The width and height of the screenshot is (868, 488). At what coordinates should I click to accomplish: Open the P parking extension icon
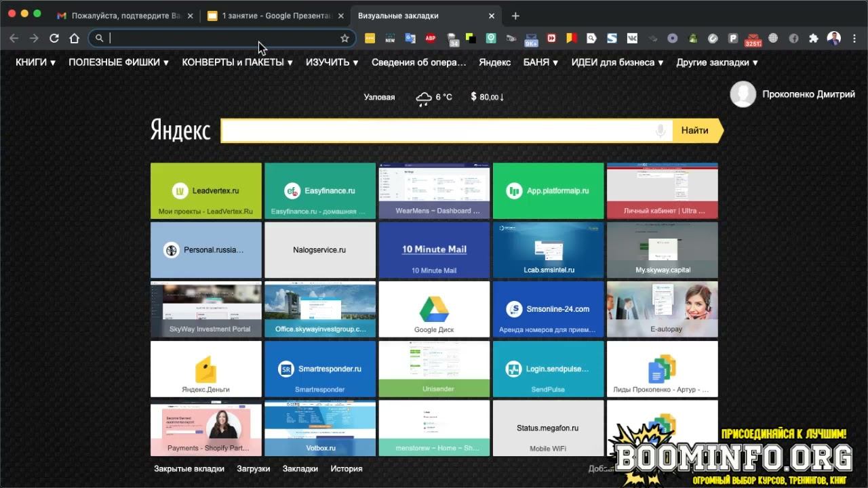[733, 39]
